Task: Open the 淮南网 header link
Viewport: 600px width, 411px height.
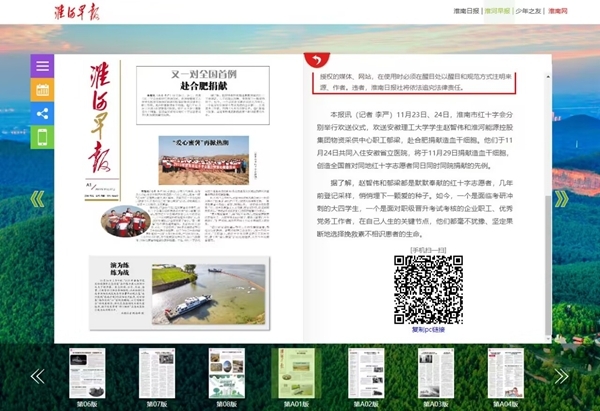Action: click(558, 11)
